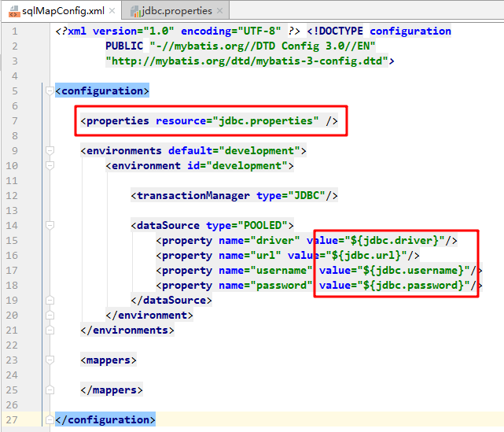Viewport: 504px width, 432px height.
Task: Click the "POOLED" dataSource type value
Action: click(263, 226)
